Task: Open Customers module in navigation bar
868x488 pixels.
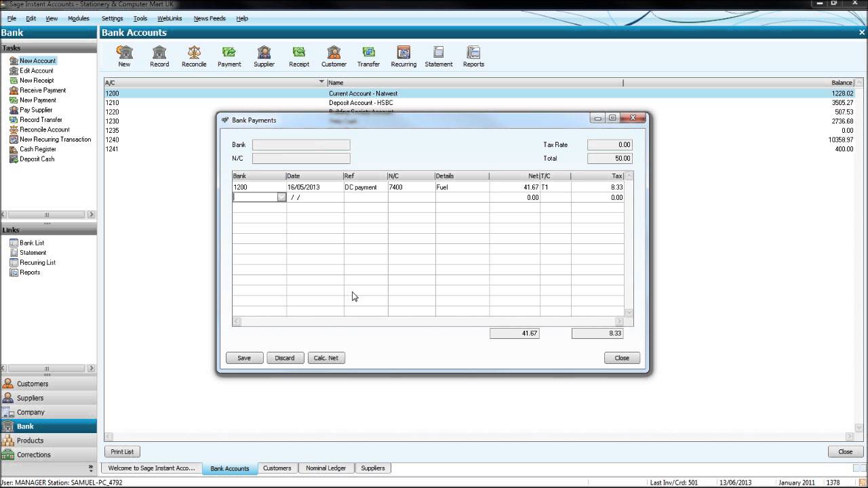Action: pos(48,384)
